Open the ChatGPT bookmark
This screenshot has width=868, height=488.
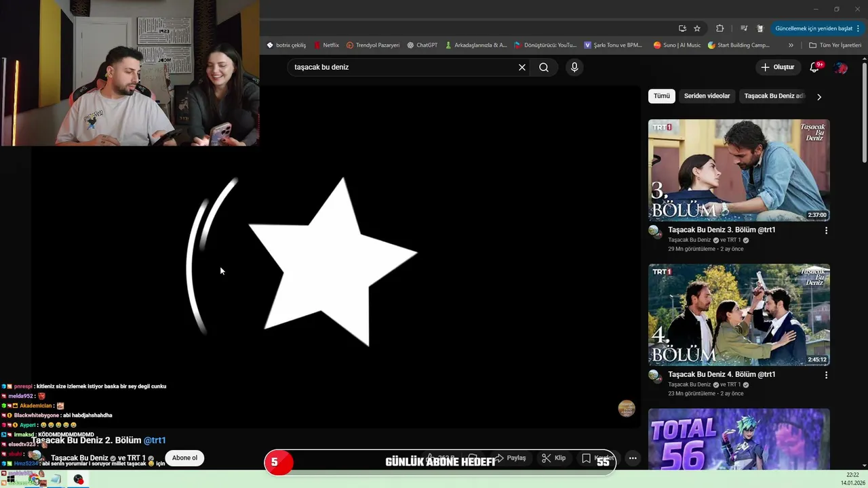click(x=422, y=45)
